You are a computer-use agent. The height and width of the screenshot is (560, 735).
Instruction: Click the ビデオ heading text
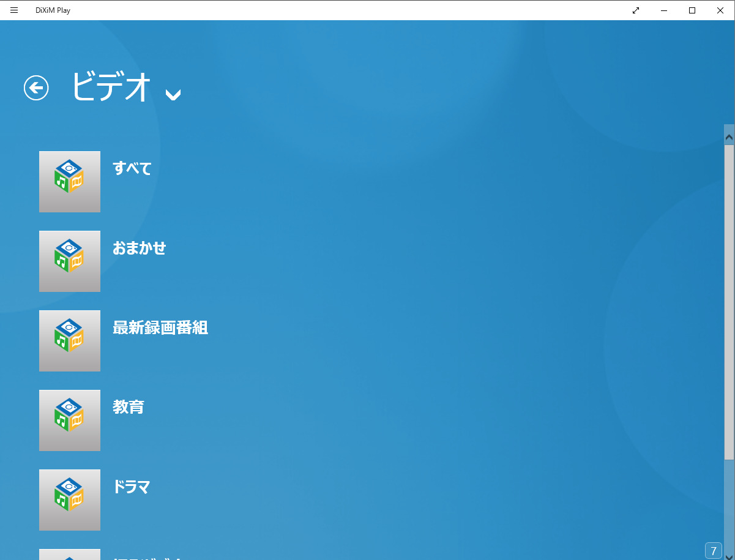pyautogui.click(x=111, y=86)
